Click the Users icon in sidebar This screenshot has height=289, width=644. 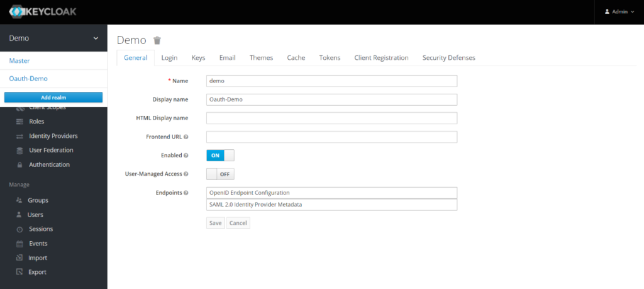click(19, 215)
